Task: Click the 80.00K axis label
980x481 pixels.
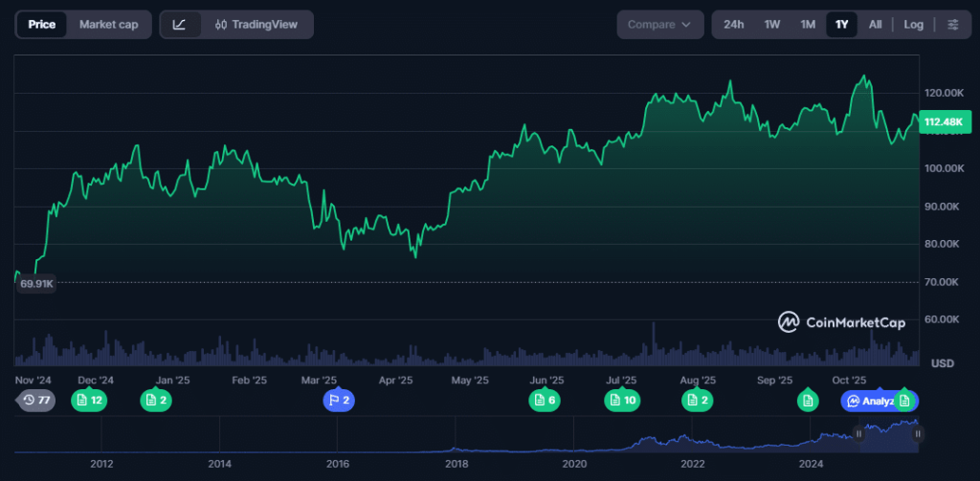Action: (x=942, y=244)
